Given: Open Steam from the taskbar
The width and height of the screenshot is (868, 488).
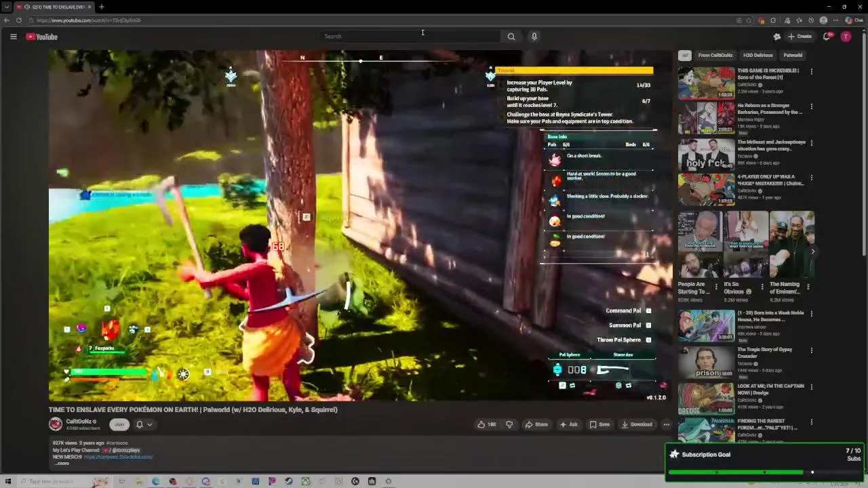Looking at the screenshot, I should [x=289, y=481].
